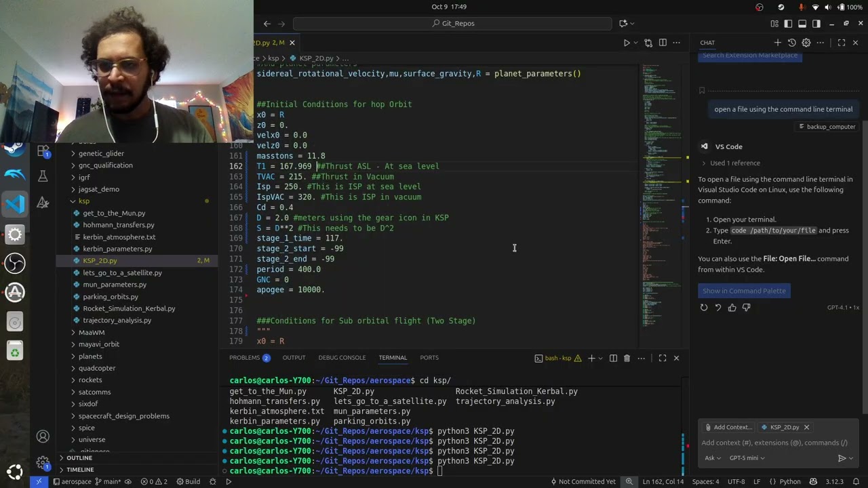Open Copilot chat menu dropdown in title bar
This screenshot has height=488, width=868.
[x=632, y=23]
